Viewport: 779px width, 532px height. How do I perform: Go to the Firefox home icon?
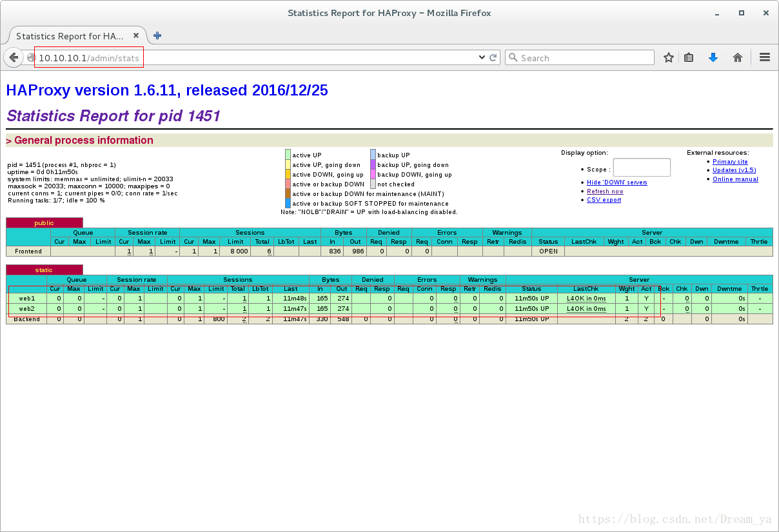(738, 57)
